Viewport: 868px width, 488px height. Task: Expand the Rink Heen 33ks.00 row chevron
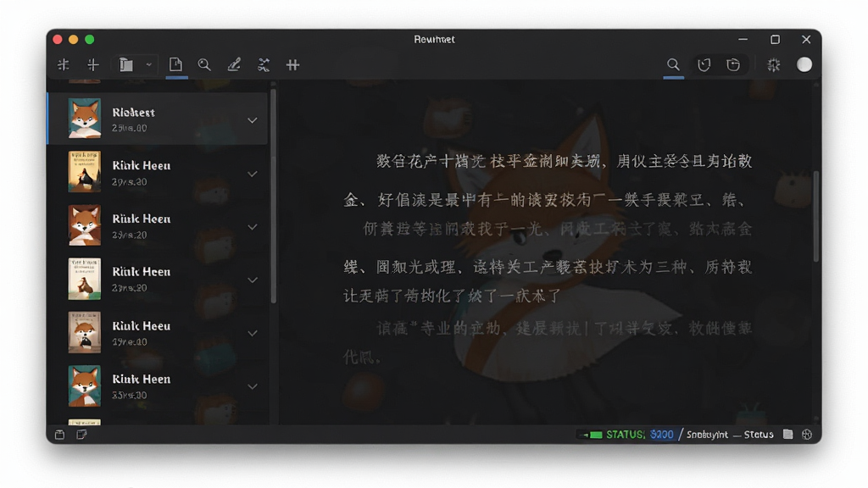[253, 386]
